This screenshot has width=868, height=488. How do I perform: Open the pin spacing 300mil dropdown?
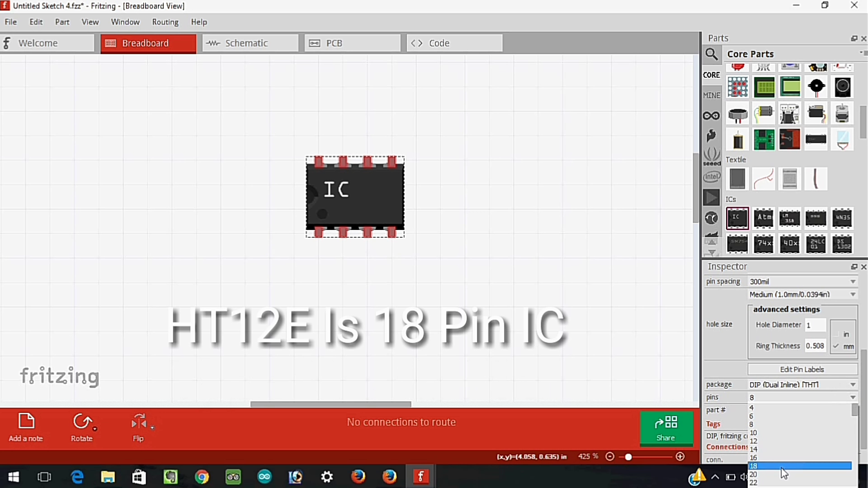tap(802, 282)
